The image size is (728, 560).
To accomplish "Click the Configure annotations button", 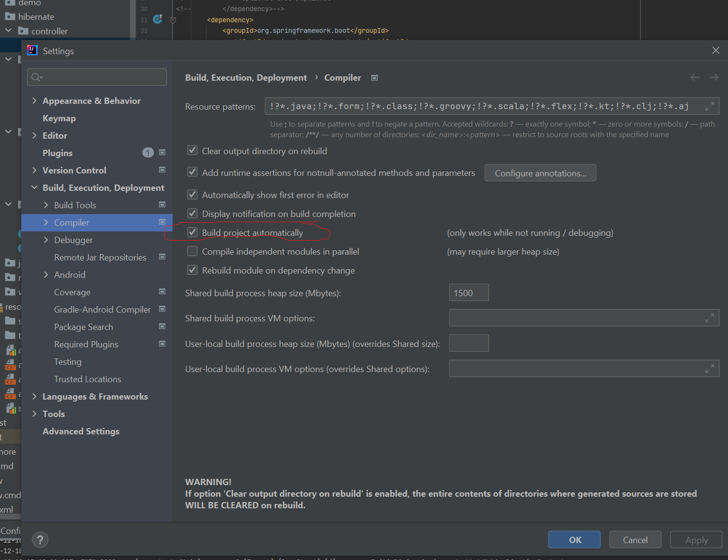I will pos(540,173).
